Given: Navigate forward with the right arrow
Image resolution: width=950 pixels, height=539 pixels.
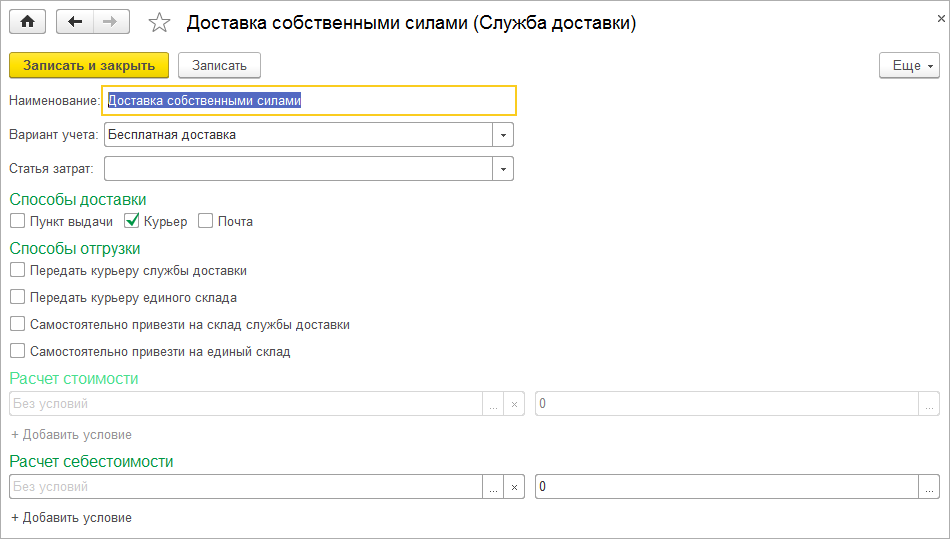Looking at the screenshot, I should pyautogui.click(x=110, y=21).
